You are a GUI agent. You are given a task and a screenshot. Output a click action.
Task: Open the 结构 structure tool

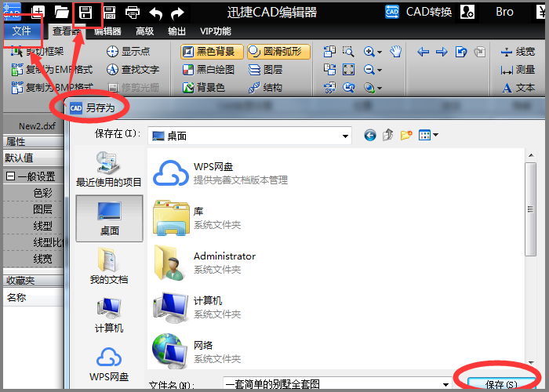pos(265,88)
